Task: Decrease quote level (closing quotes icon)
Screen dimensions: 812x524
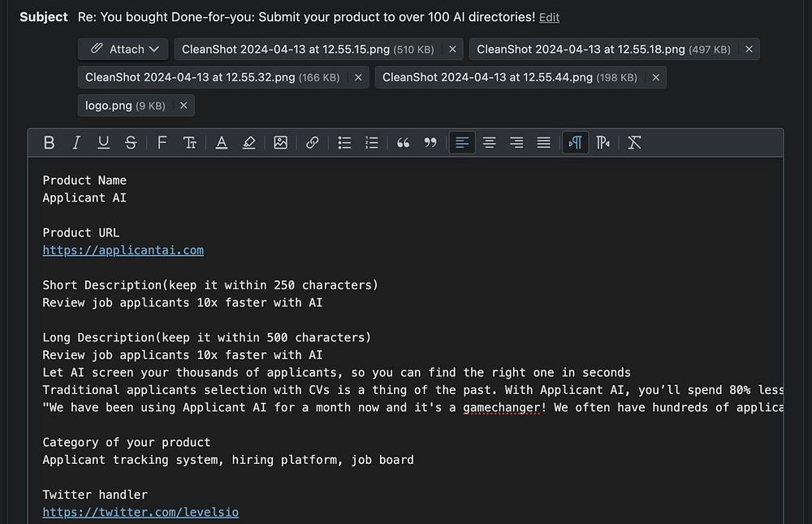Action: pos(430,142)
